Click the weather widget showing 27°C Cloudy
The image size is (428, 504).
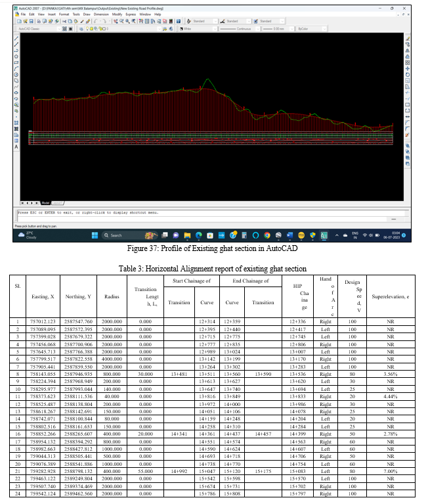point(28,235)
